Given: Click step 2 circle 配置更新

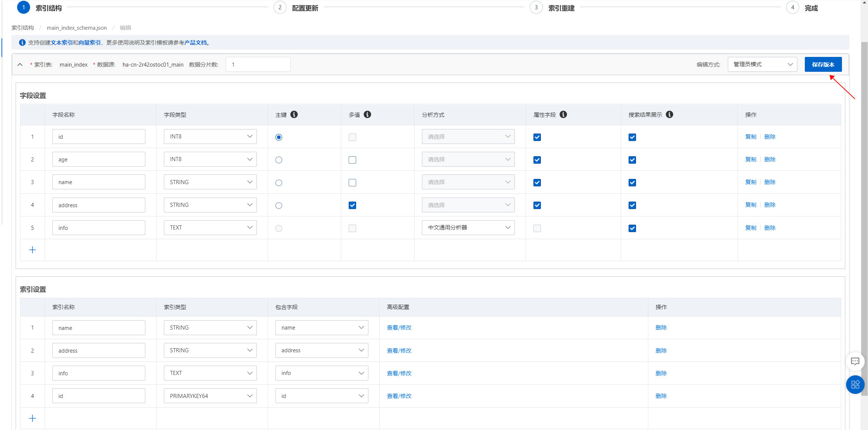Looking at the screenshot, I should click(x=280, y=7).
